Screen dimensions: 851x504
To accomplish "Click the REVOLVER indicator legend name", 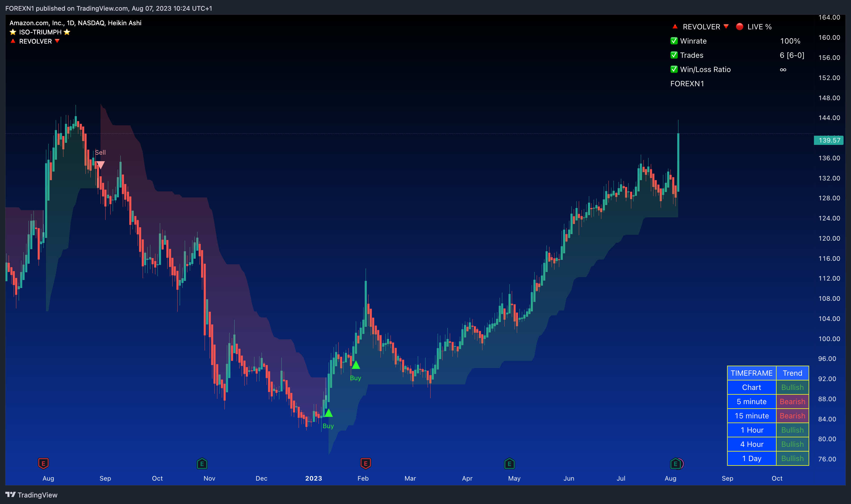I will (x=35, y=41).
